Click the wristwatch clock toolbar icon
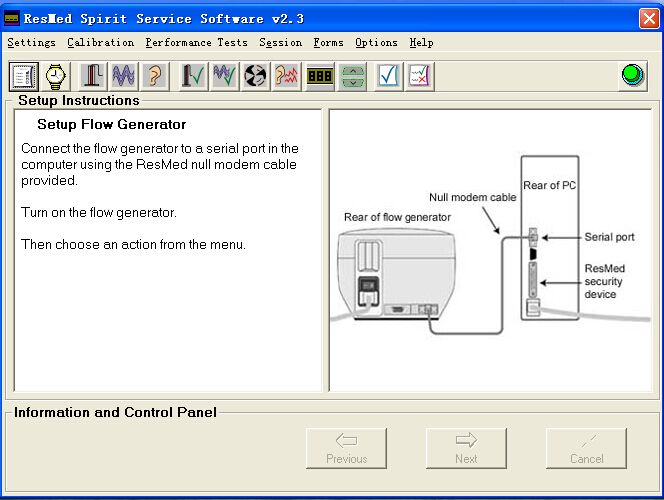Viewport: 664px width, 500px height. [x=55, y=77]
